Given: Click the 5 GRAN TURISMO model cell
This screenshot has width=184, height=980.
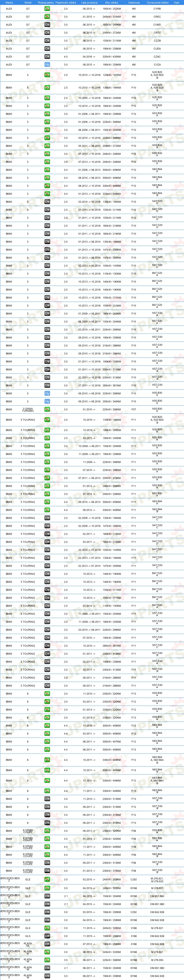Looking at the screenshot, I should (x=28, y=410).
